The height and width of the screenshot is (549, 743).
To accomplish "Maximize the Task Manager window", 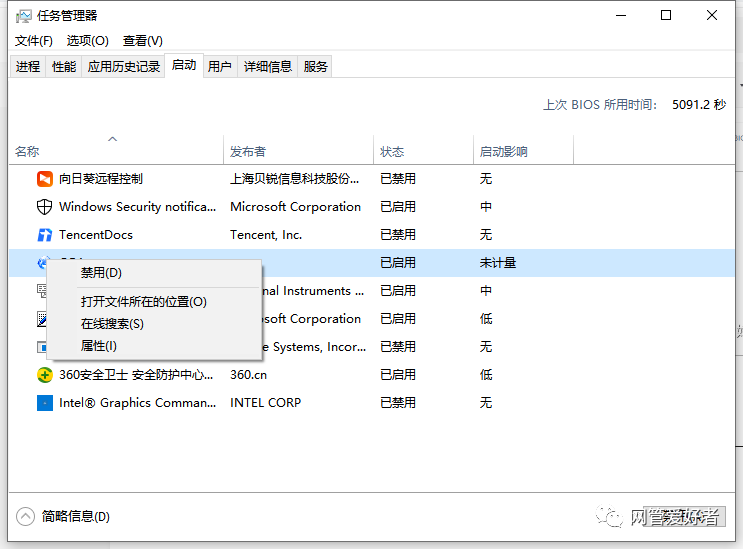I will click(666, 16).
